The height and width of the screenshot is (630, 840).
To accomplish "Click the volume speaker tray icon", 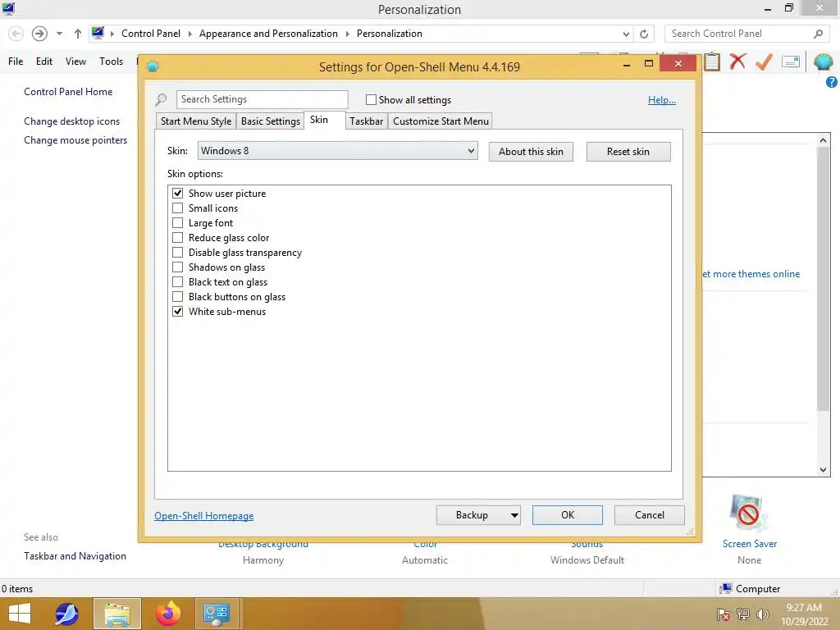I will [762, 614].
